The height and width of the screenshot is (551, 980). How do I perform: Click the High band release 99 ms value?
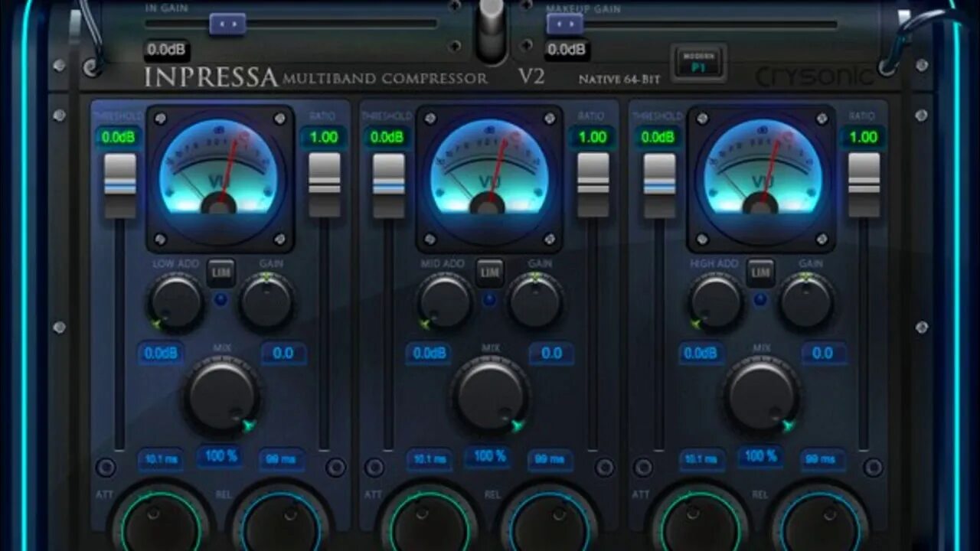822,460
